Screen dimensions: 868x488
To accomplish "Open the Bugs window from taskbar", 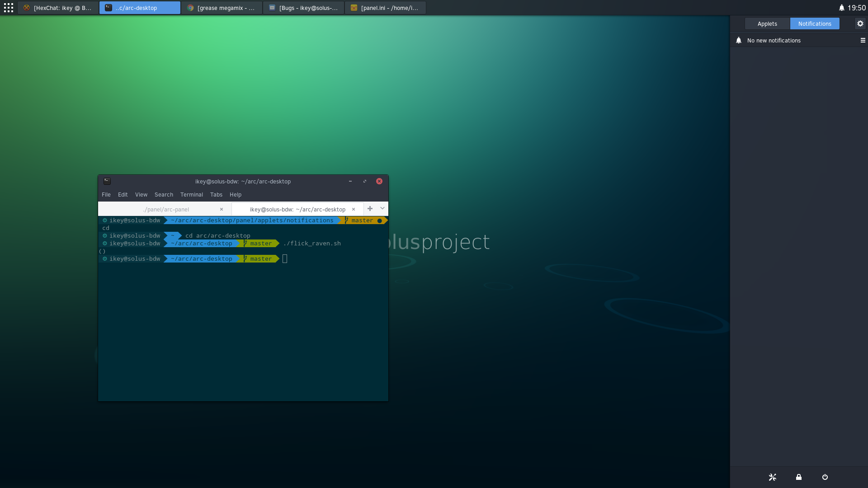I will click(303, 8).
